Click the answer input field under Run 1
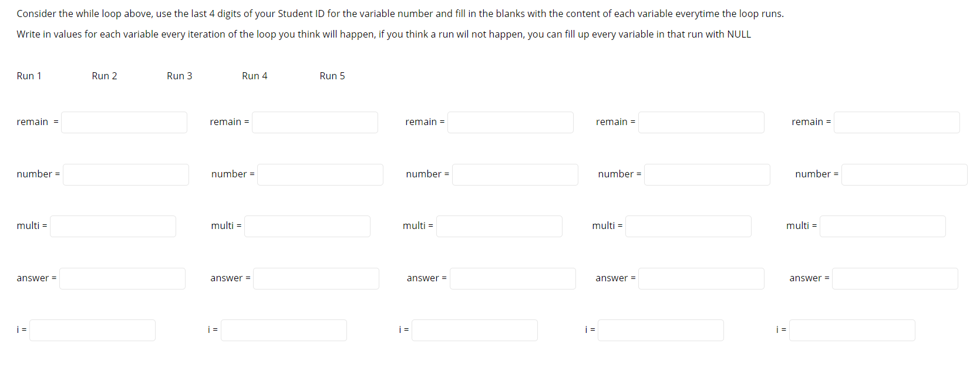This screenshot has height=367, width=980. [122, 278]
